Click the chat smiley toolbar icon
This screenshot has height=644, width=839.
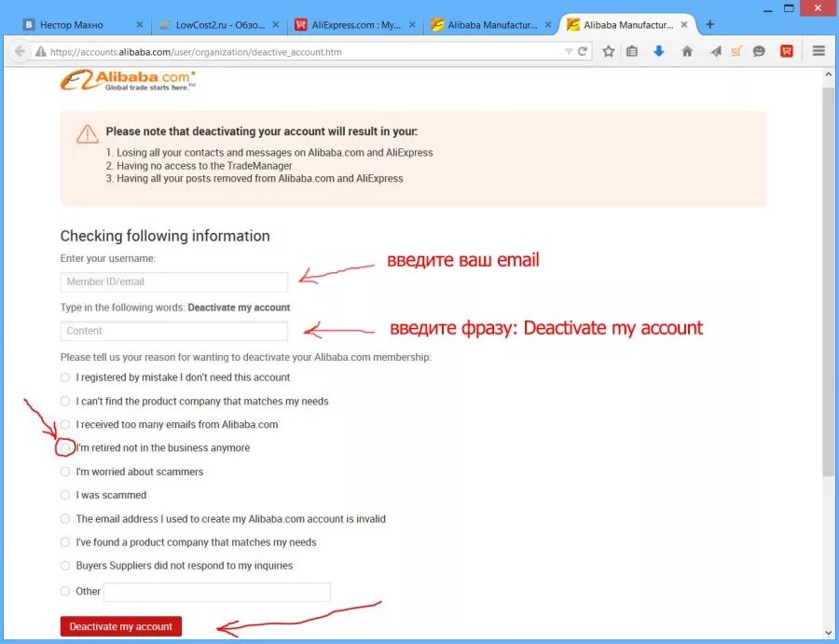click(759, 51)
